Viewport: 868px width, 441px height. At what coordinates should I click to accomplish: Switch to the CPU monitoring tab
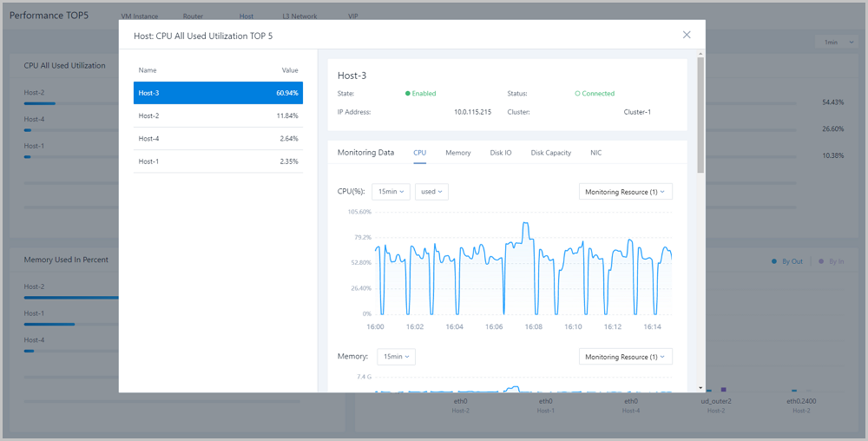419,153
